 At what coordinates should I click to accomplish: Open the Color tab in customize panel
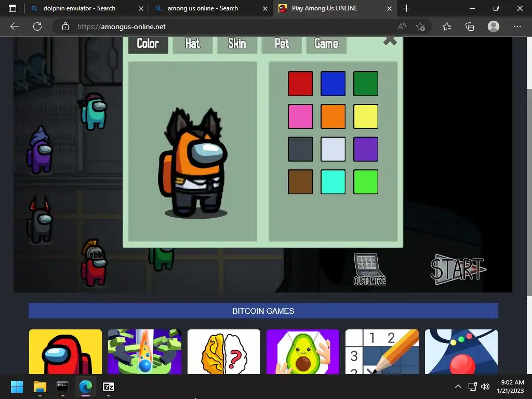148,45
